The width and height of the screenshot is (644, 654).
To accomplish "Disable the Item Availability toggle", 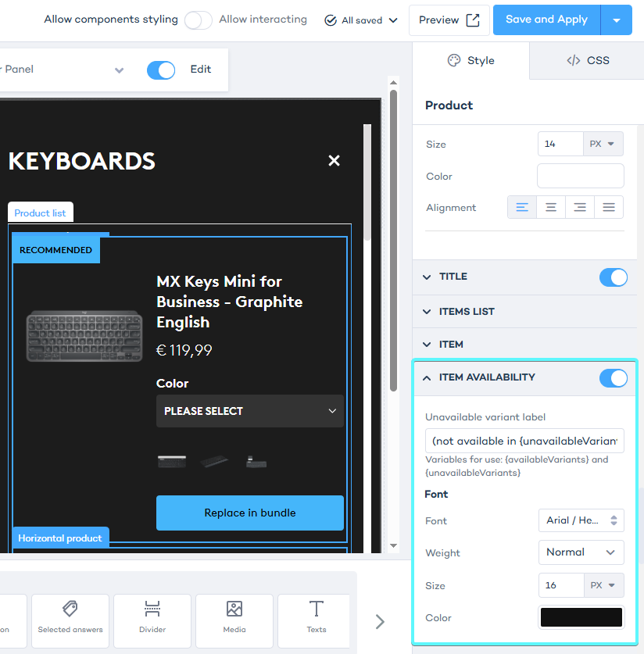I will [613, 378].
